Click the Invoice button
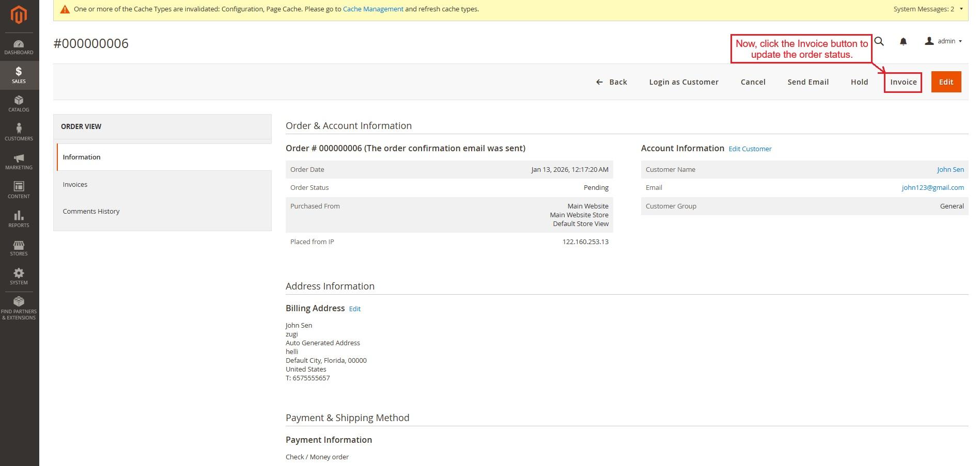The image size is (980, 466). pyautogui.click(x=903, y=82)
